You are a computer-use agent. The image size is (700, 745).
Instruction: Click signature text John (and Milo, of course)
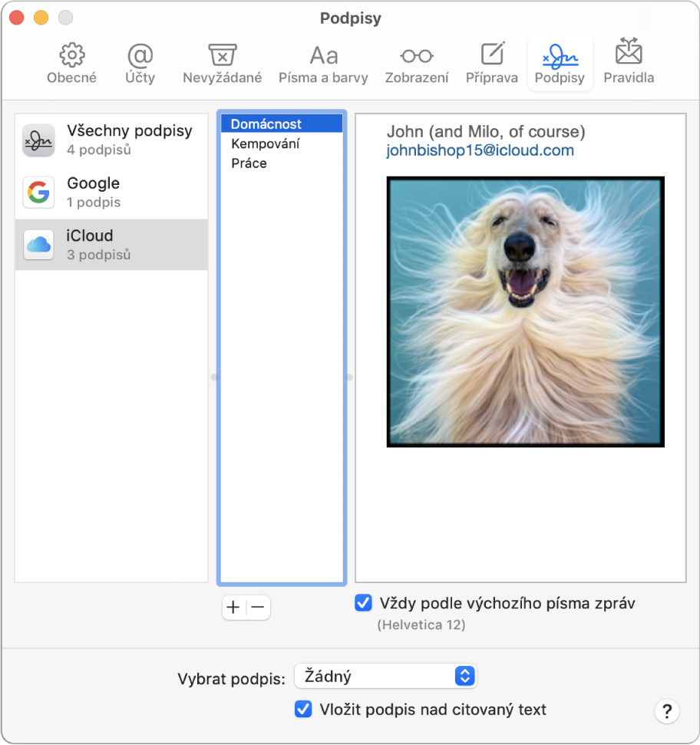486,132
